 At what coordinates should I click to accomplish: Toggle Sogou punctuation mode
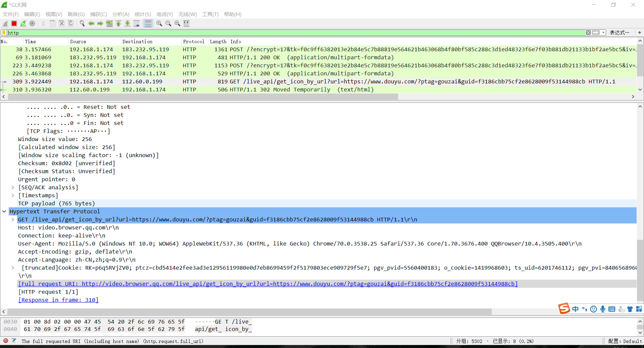(x=585, y=309)
